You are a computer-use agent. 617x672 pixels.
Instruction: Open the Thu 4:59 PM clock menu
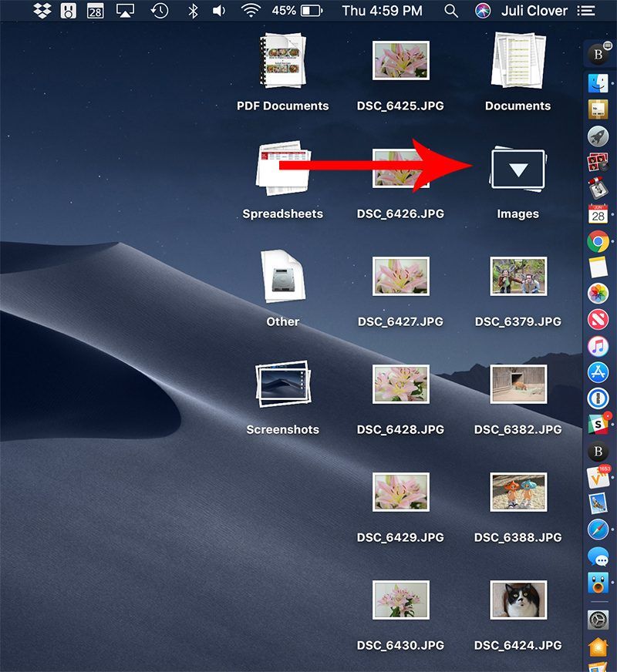[382, 11]
